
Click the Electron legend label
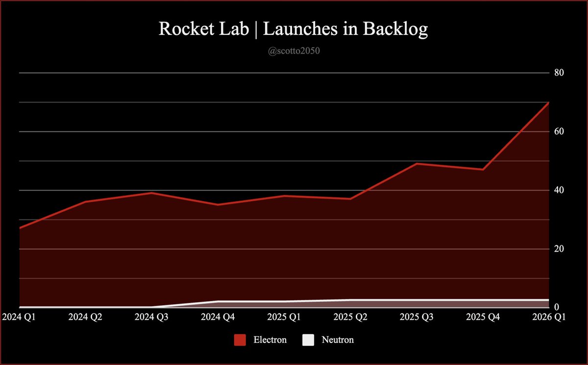pyautogui.click(x=270, y=339)
